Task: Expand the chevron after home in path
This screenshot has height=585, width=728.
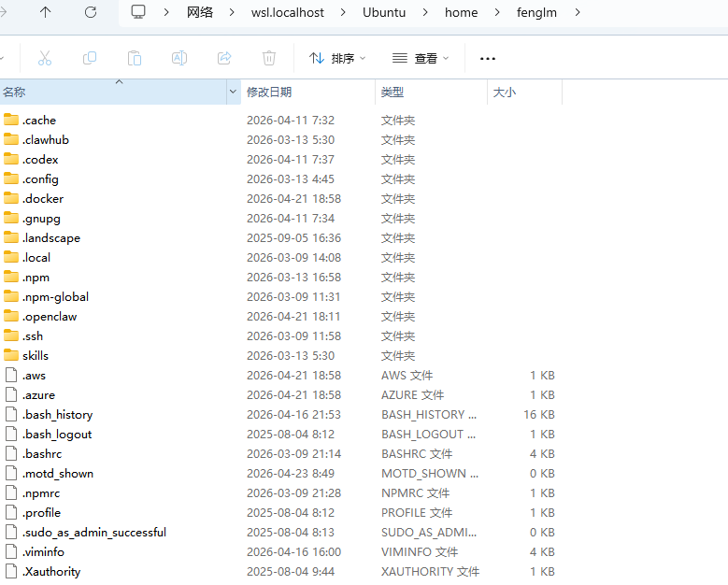Action: click(x=497, y=12)
